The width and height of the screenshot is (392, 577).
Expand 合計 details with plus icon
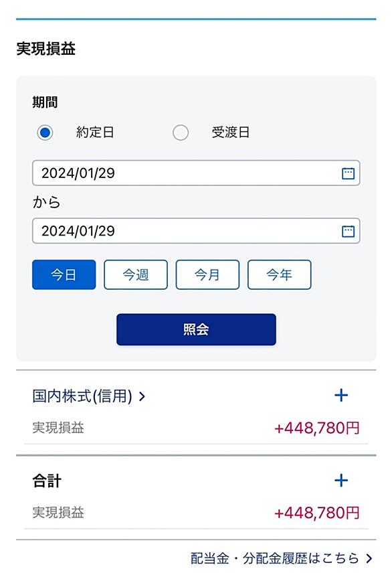pyautogui.click(x=341, y=480)
